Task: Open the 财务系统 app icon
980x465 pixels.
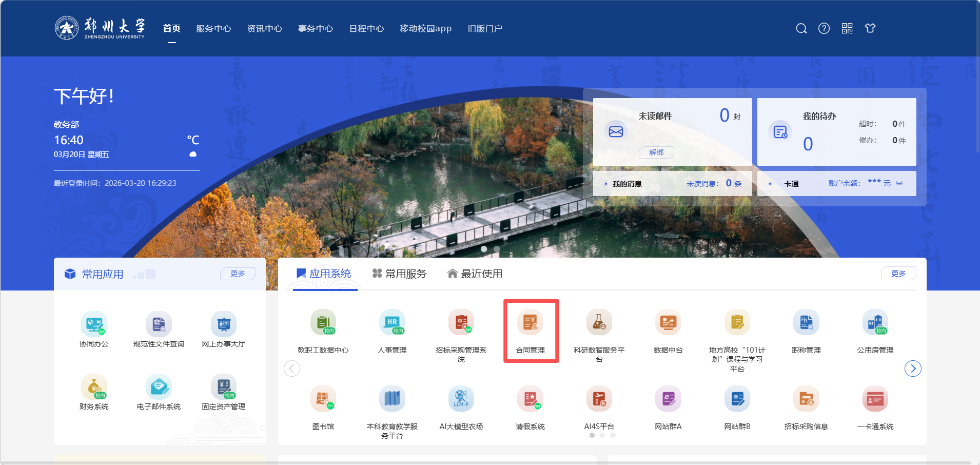Action: [94, 387]
